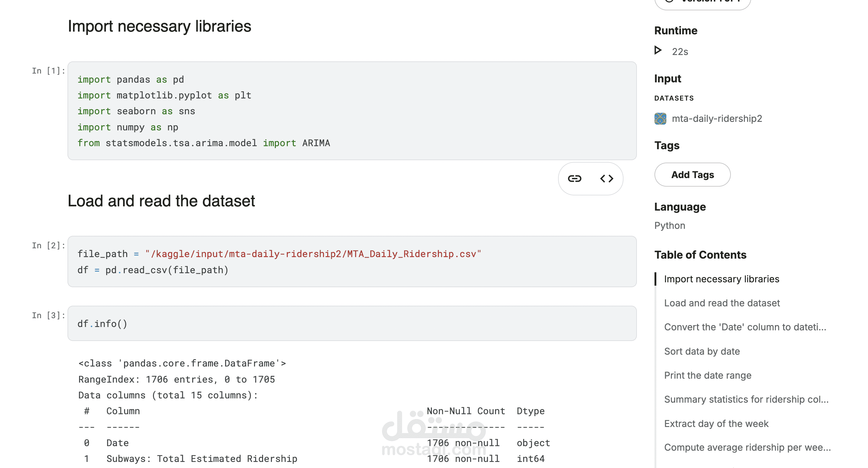868x468 pixels.
Task: Select Sort data by date in contents
Action: pos(702,351)
